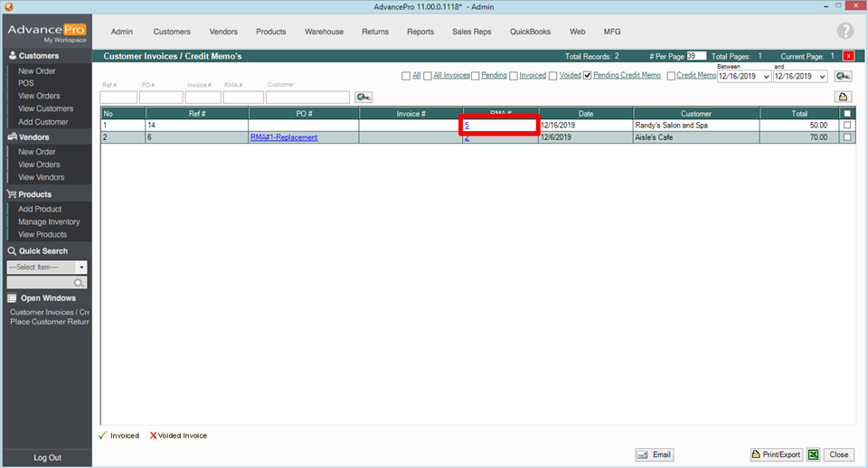Tick the checkbox for Randy's Salon row
Viewport: 868px width, 468px height.
(847, 126)
